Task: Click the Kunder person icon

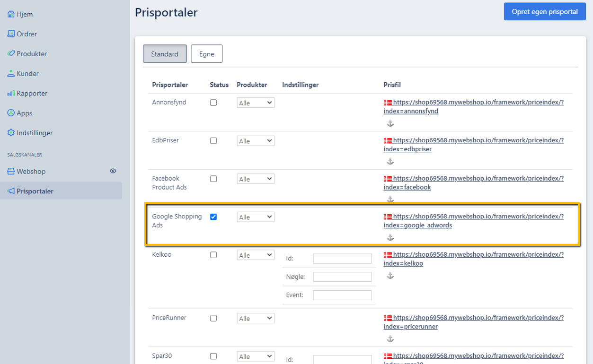Action: 11,74
